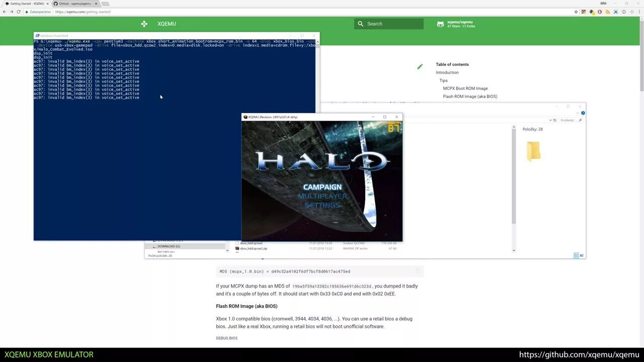Screen dimensions: 644x362
Task: Select the xbox_hdd.qcow2 file in Explorer
Action: point(251,243)
